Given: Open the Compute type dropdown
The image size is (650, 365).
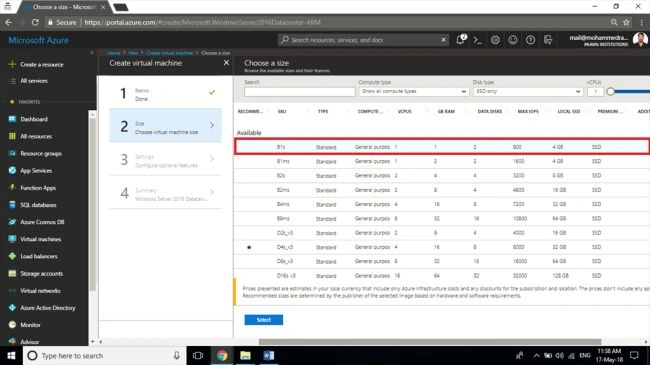Looking at the screenshot, I should point(413,91).
